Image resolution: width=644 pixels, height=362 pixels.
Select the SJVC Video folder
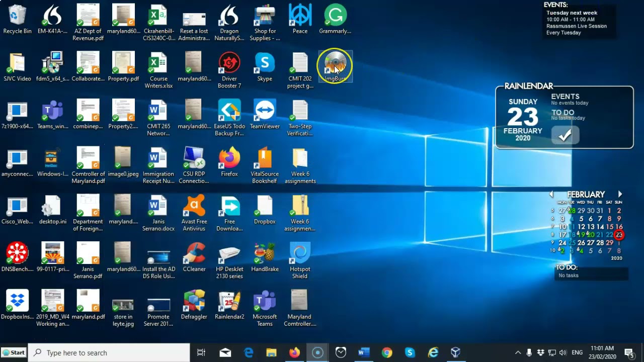17,67
